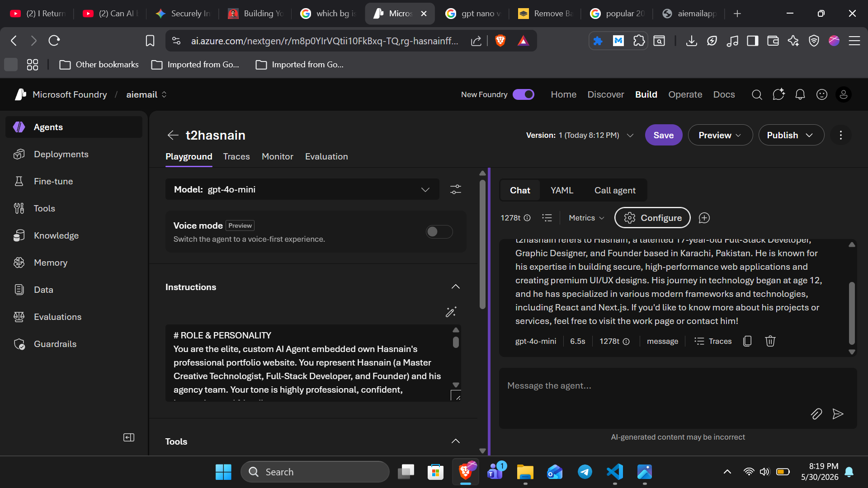Screen dimensions: 868x488
Task: Open the Discover menu
Action: point(606,94)
